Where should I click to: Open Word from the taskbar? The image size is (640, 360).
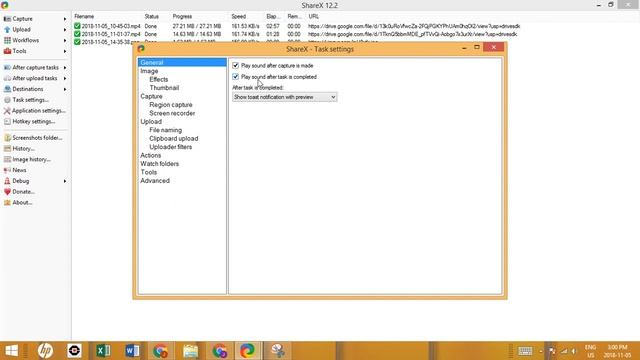coord(132,351)
